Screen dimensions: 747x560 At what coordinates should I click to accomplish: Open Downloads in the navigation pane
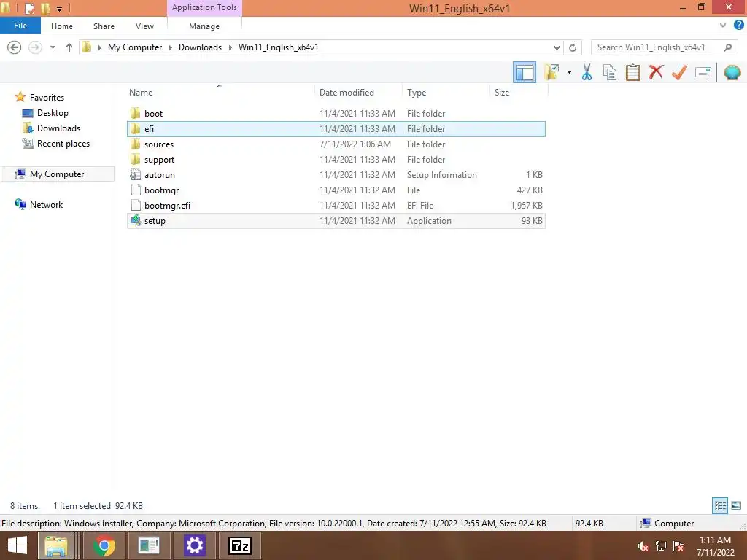coord(58,128)
